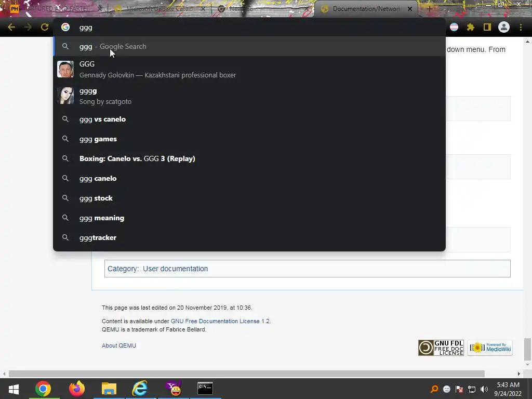
Task: Click the round grey system tray icon
Action: point(446,389)
